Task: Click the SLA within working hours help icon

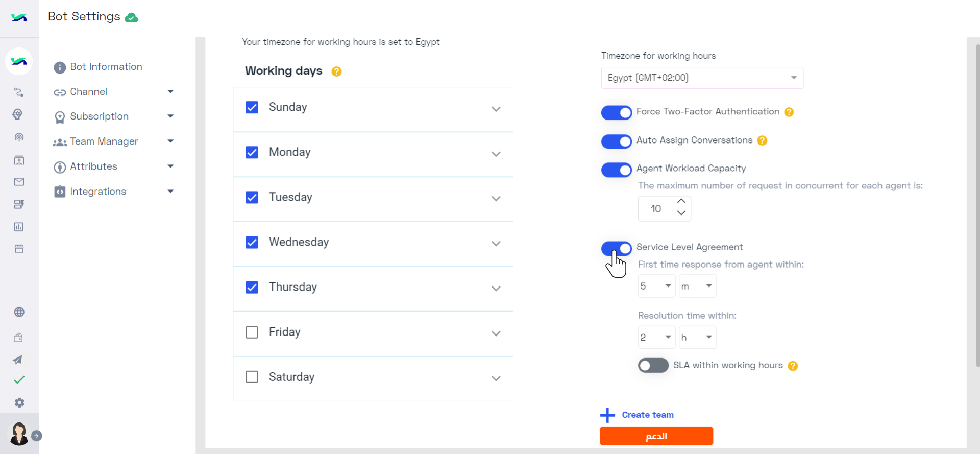Action: click(x=793, y=366)
